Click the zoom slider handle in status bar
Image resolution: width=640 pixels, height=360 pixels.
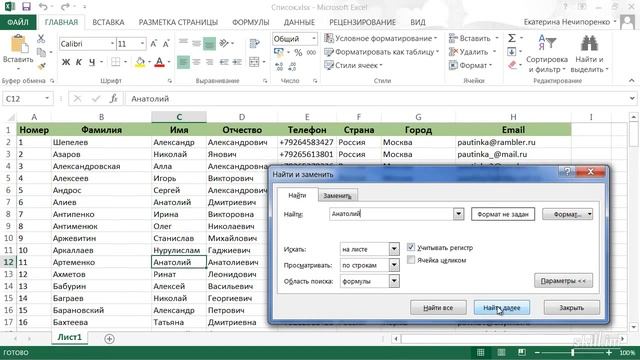[x=573, y=352]
